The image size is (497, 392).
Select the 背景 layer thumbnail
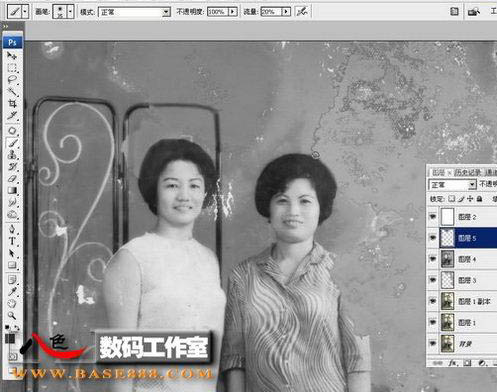tap(447, 344)
